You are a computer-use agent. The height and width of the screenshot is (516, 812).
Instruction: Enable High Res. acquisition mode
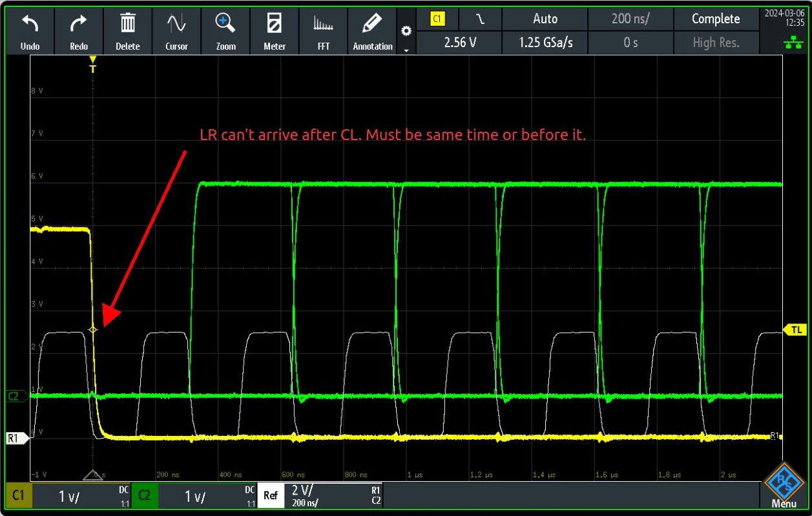pyautogui.click(x=716, y=43)
